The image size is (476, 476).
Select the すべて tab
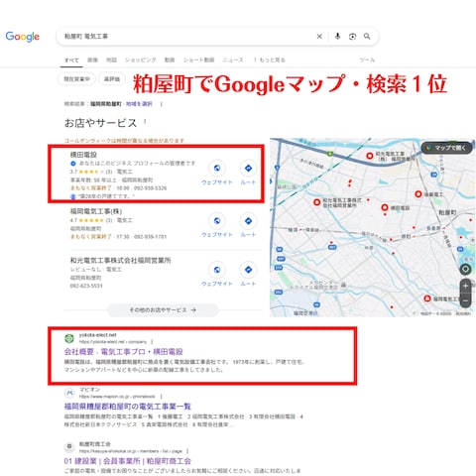tap(71, 60)
